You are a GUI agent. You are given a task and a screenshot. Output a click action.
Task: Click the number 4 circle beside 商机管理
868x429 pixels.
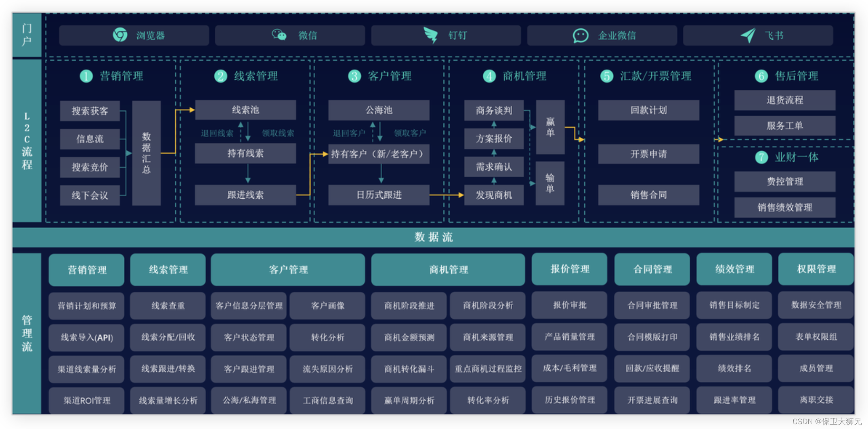click(x=489, y=76)
